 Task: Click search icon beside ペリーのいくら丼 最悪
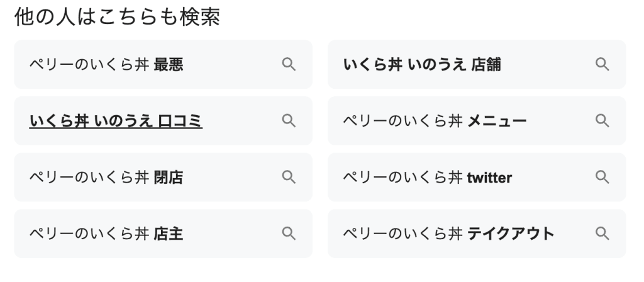pyautogui.click(x=288, y=64)
